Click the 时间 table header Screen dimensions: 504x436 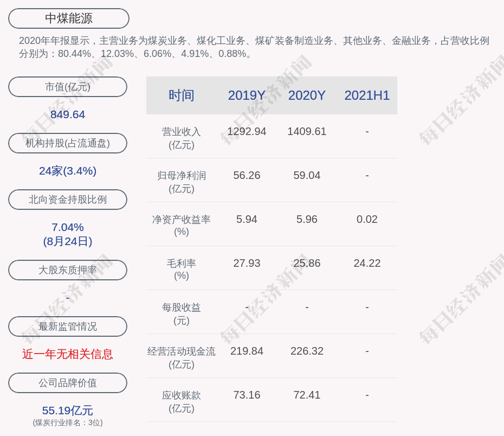(x=182, y=95)
